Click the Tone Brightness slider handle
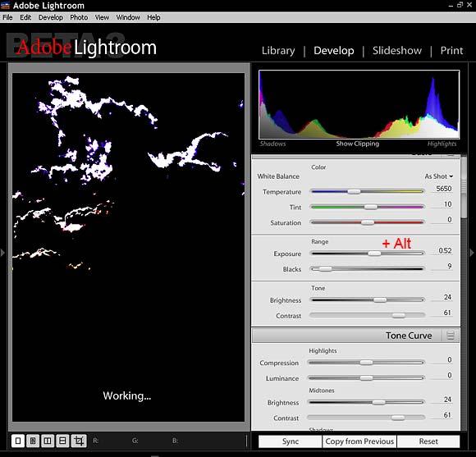The height and width of the screenshot is (457, 476). [x=380, y=299]
